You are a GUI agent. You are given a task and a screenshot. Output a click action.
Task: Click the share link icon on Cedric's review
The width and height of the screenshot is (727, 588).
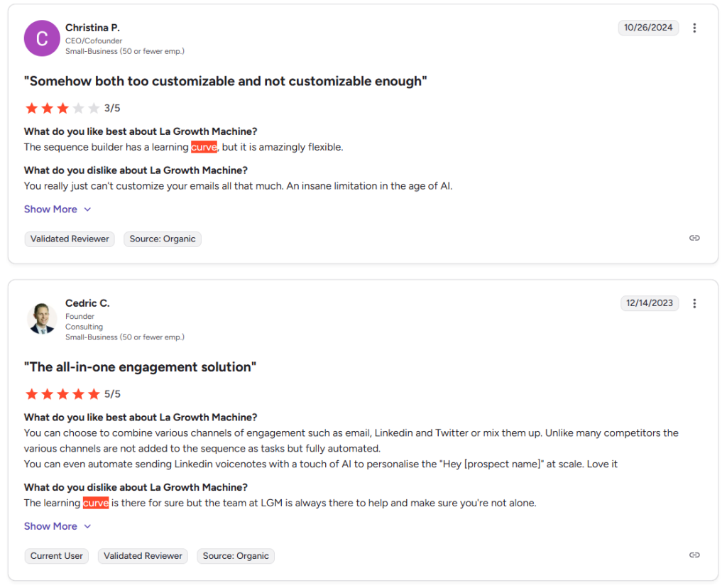coord(694,555)
